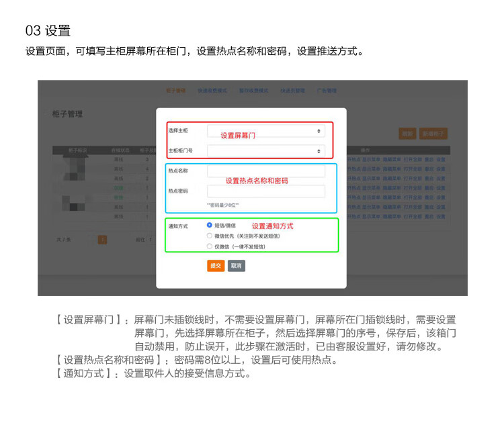504x429 pixels.
Task: Open the 快递收费模式 tab
Action: pyautogui.click(x=212, y=91)
